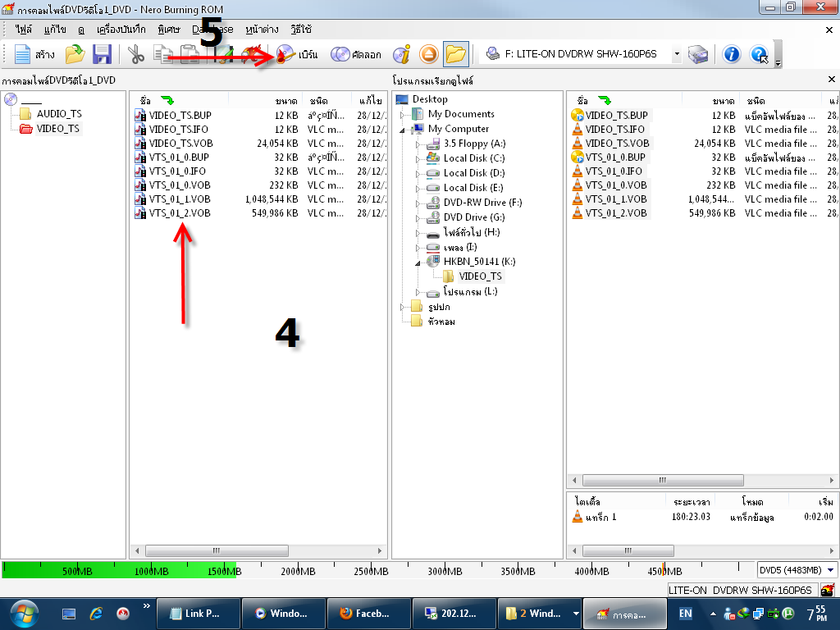Click the browser file list horizontal scrollbar
This screenshot has width=840, height=630.
click(663, 480)
